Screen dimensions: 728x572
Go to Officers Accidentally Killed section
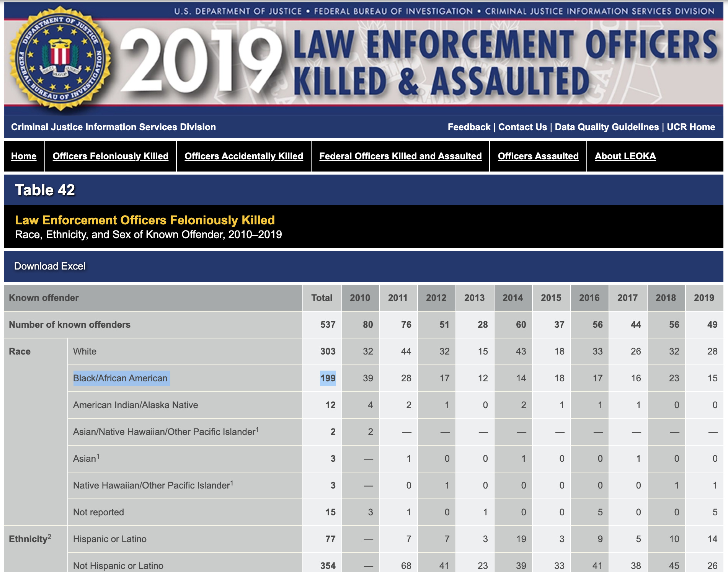244,156
